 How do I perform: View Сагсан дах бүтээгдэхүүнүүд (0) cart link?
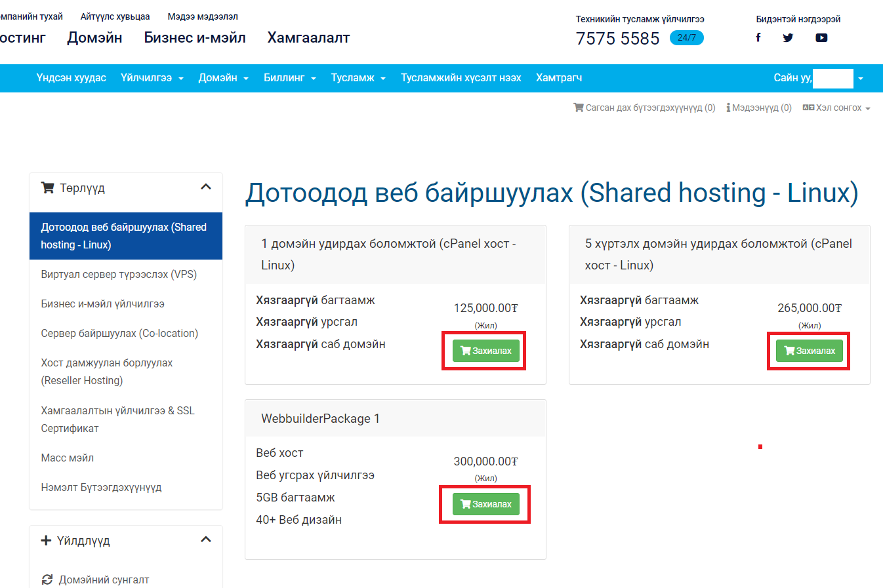644,108
